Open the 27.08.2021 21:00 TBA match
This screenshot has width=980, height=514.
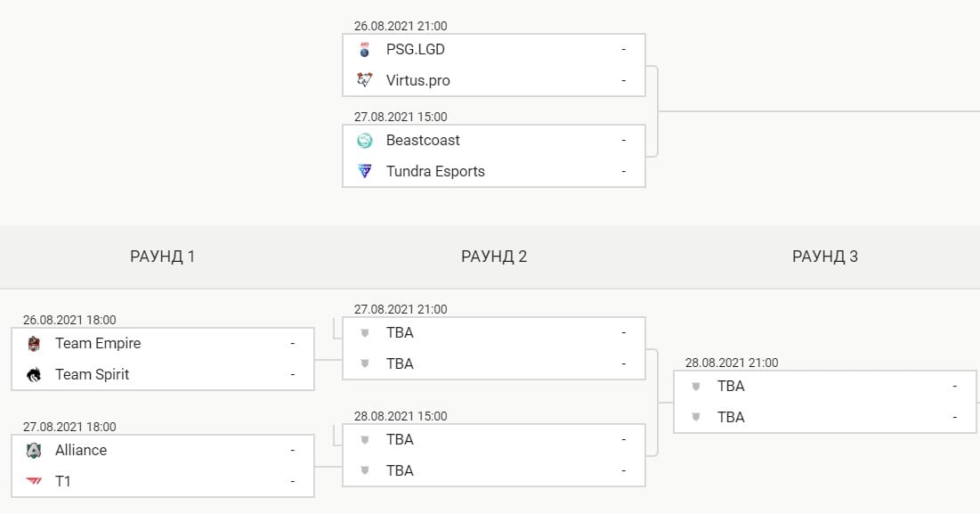click(494, 348)
